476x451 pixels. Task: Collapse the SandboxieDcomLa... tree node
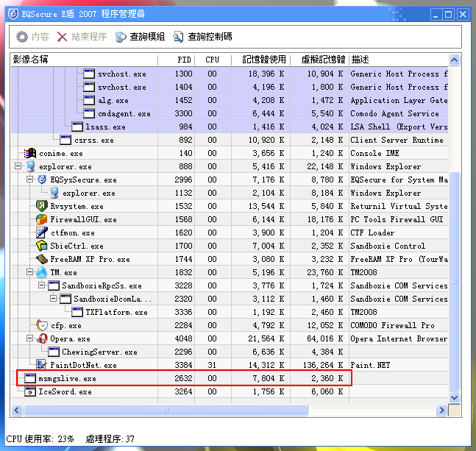(x=53, y=299)
